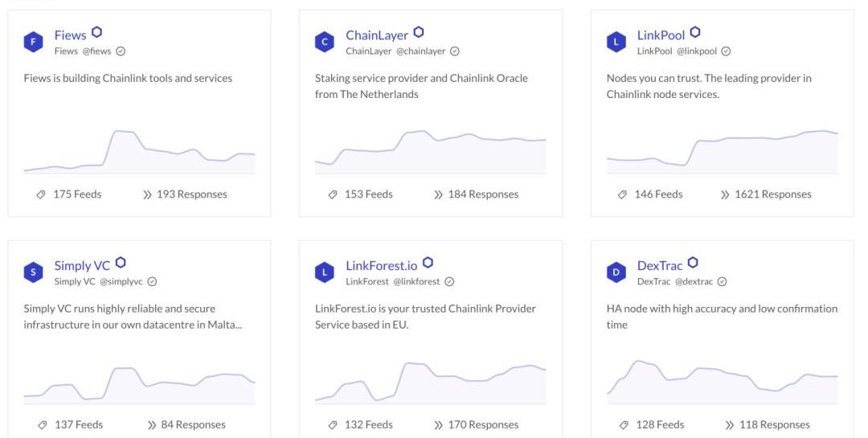Click the LinkPool hexagon avatar icon
This screenshot has height=438, width=868.
point(616,42)
